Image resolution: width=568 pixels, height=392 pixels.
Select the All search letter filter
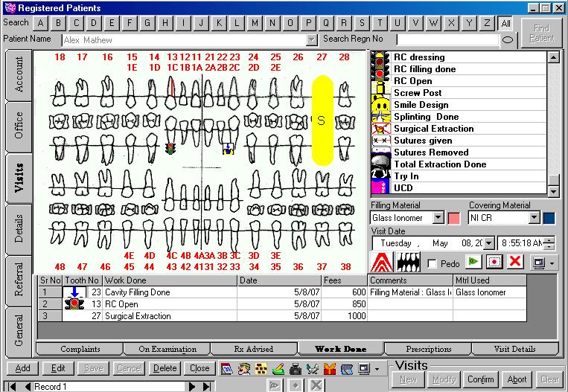[505, 24]
